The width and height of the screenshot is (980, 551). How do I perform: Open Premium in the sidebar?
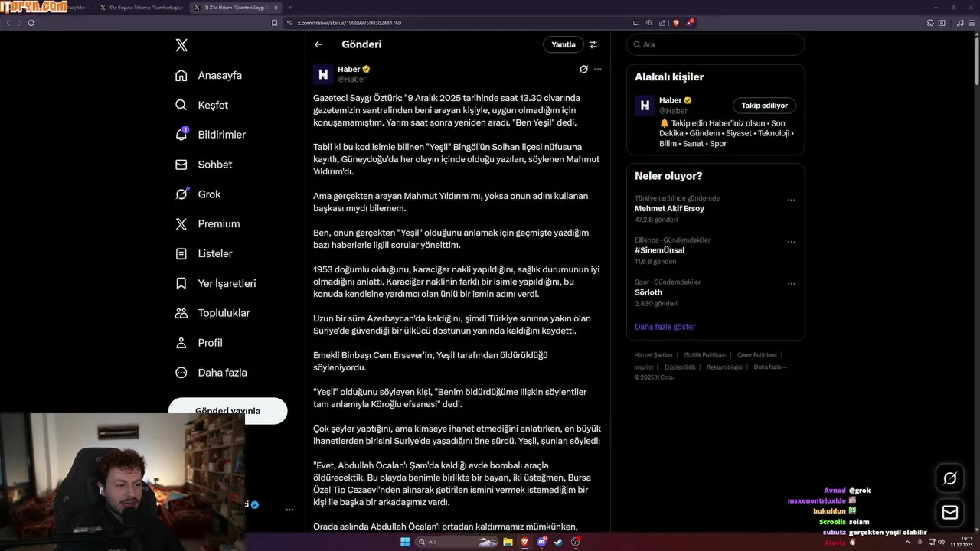point(207,224)
